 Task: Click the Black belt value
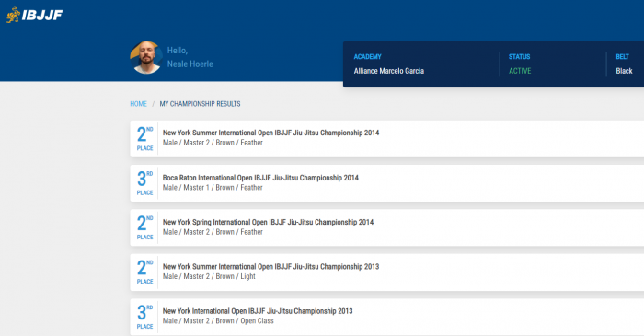pos(624,71)
